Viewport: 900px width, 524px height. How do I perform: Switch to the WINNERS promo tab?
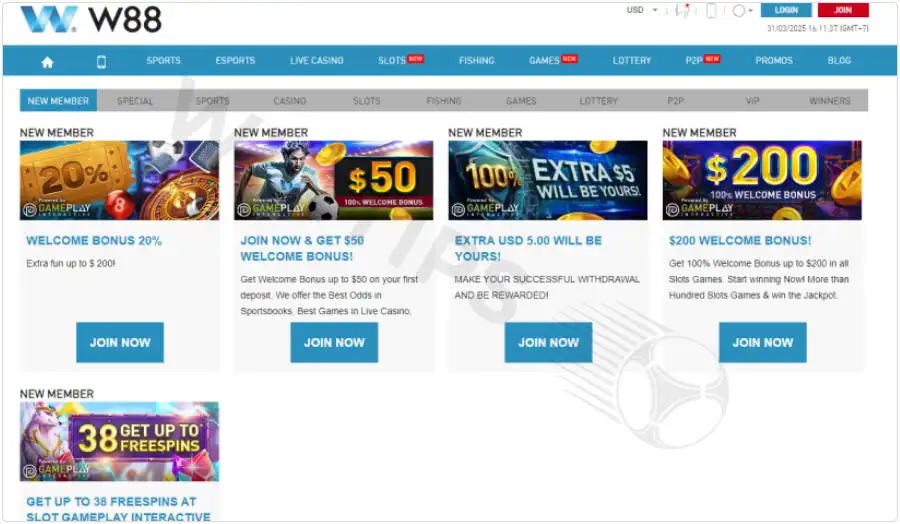[x=829, y=100]
